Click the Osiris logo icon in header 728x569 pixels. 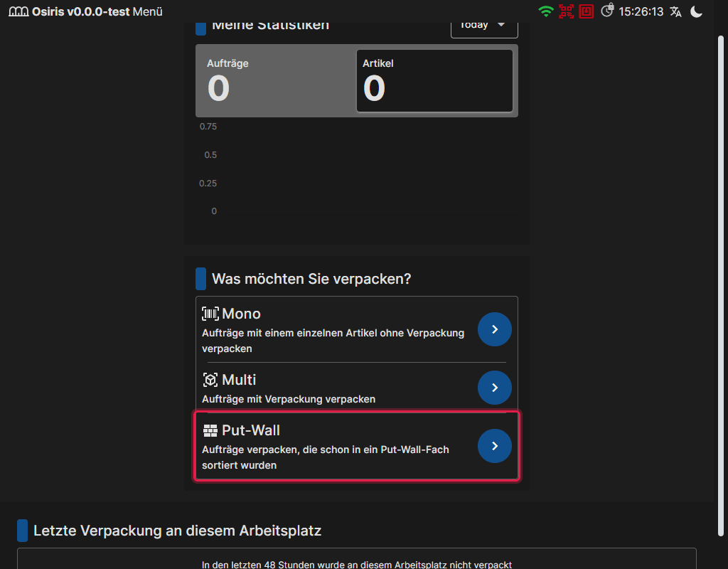[18, 11]
